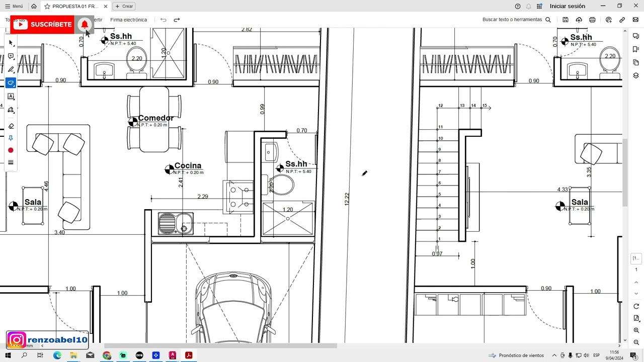Open the help question mark icon

[x=518, y=6]
